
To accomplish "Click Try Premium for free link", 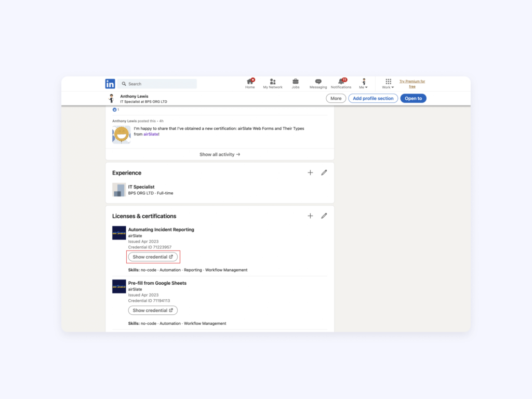I will coord(412,84).
